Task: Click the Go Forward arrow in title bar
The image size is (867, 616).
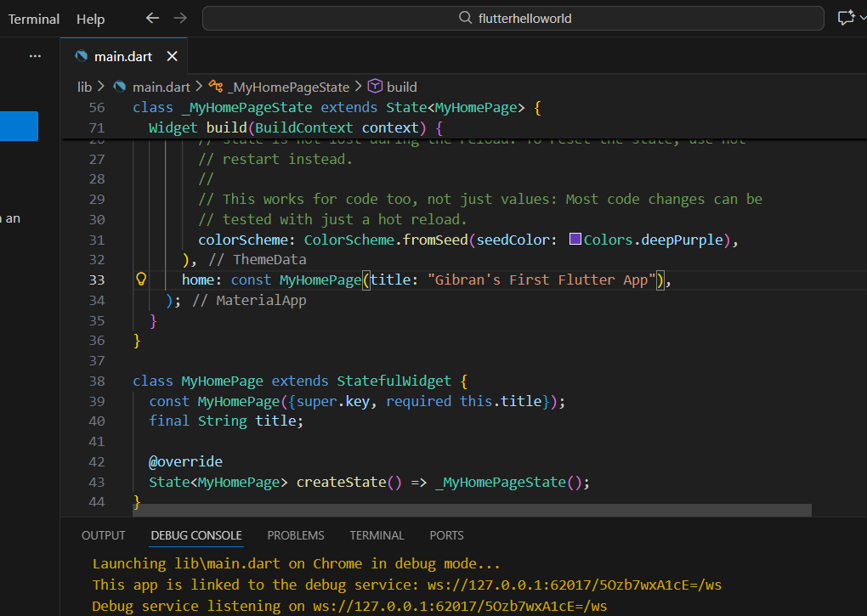Action: (x=179, y=18)
